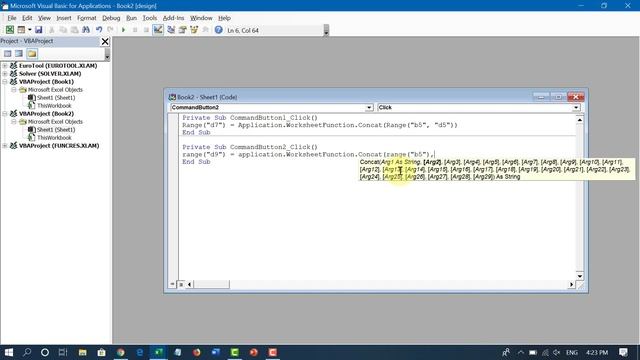Open the Object Browser icon
This screenshot has width=640, height=360.
[x=194, y=30]
